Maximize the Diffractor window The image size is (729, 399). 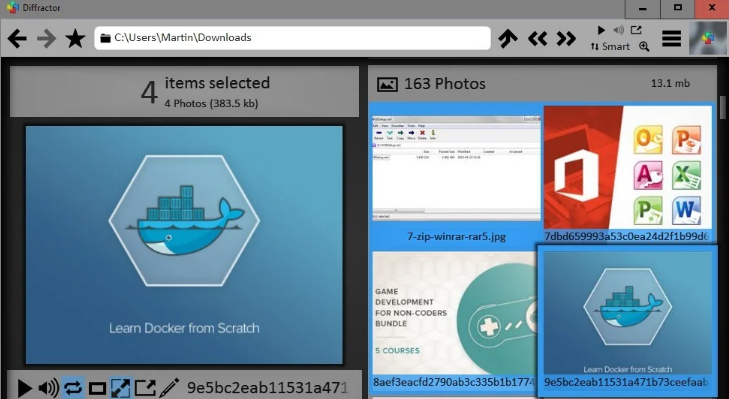(x=678, y=8)
